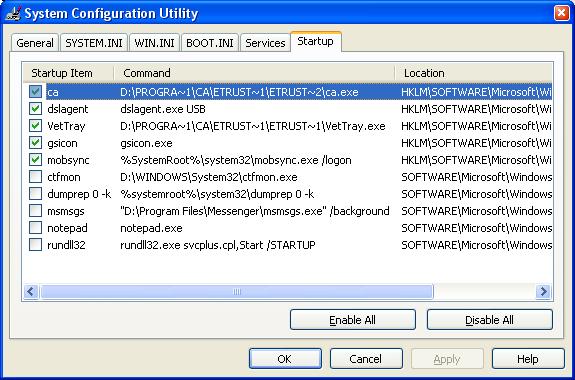Viewport: 575px width, 380px height.
Task: Click the System Configuration Utility title bar icon
Action: pyautogui.click(x=13, y=14)
